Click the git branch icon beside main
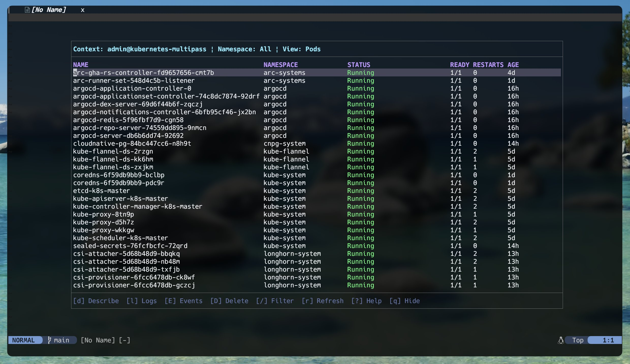This screenshot has height=364, width=630. pyautogui.click(x=50, y=340)
